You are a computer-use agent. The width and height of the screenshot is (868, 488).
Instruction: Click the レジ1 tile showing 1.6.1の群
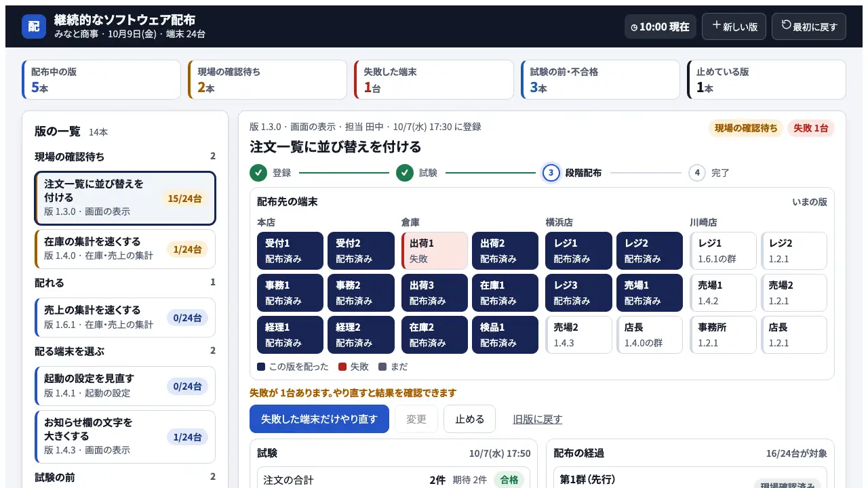pyautogui.click(x=724, y=251)
